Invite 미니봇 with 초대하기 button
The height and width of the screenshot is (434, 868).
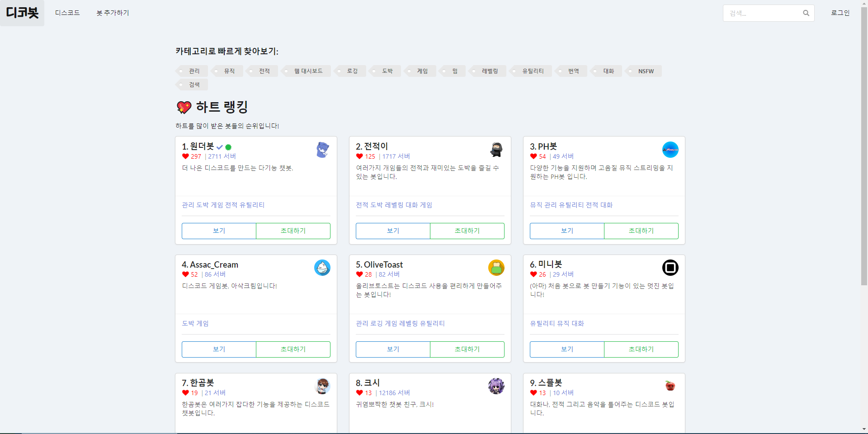click(x=641, y=349)
